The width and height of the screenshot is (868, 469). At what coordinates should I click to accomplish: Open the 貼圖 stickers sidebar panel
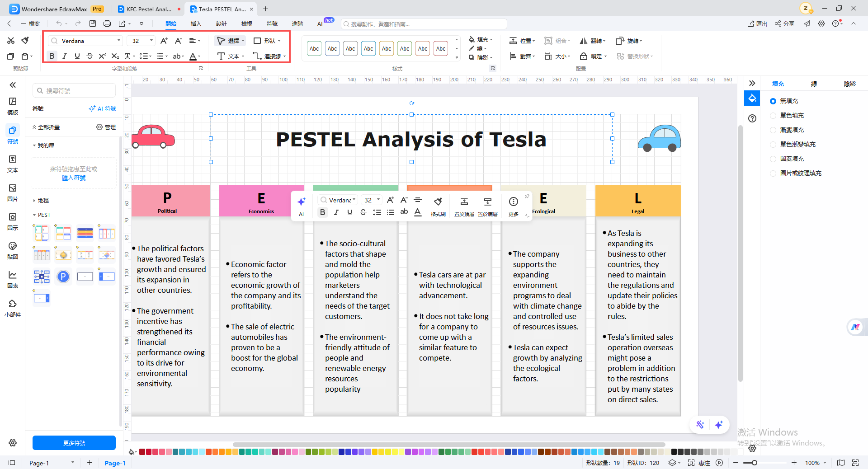pyautogui.click(x=13, y=250)
